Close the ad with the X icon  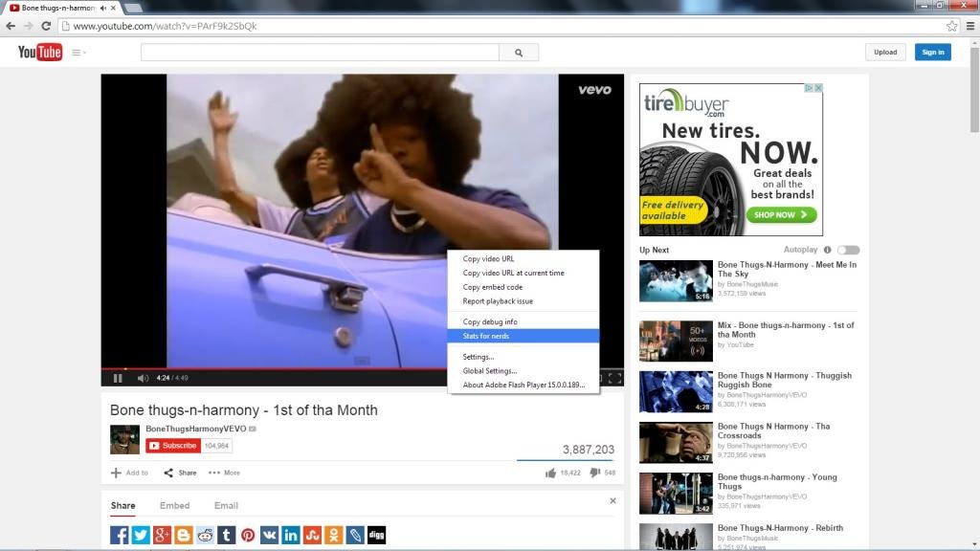click(818, 88)
